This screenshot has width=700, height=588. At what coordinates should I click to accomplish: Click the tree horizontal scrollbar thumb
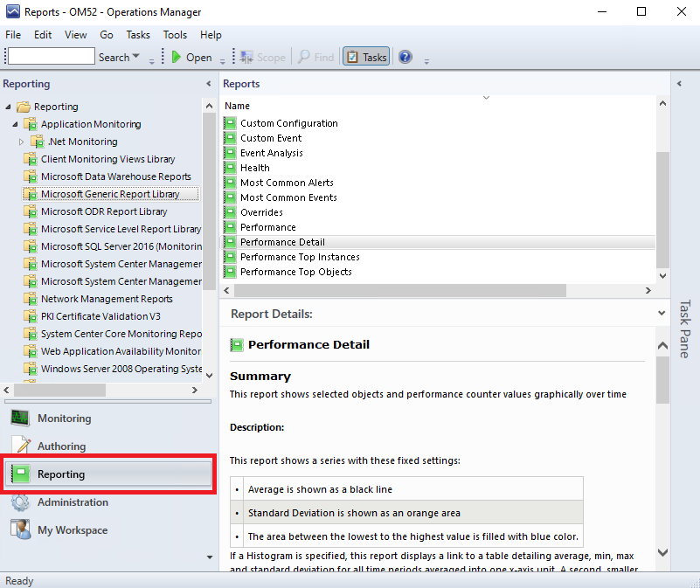[59, 391]
